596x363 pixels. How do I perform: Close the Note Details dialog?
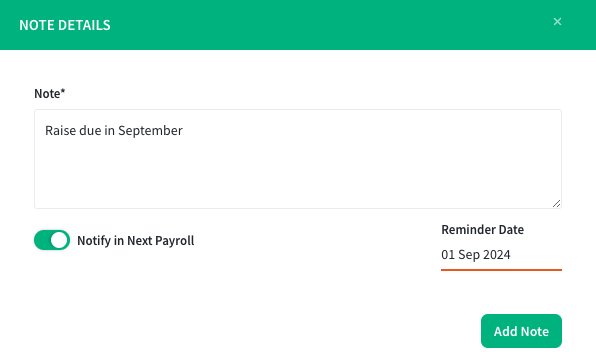pos(557,22)
